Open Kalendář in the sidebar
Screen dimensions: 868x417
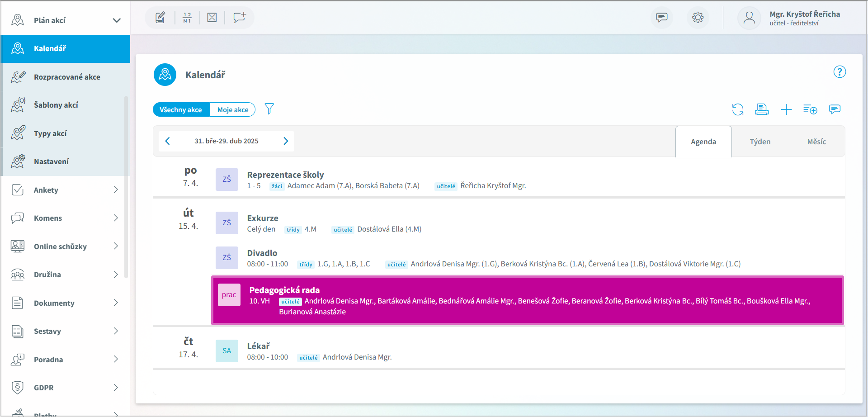[66, 48]
